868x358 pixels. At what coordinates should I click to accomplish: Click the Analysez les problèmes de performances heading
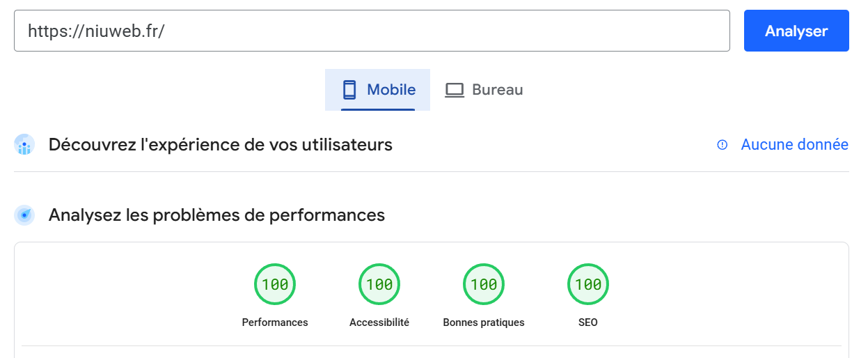click(x=216, y=215)
